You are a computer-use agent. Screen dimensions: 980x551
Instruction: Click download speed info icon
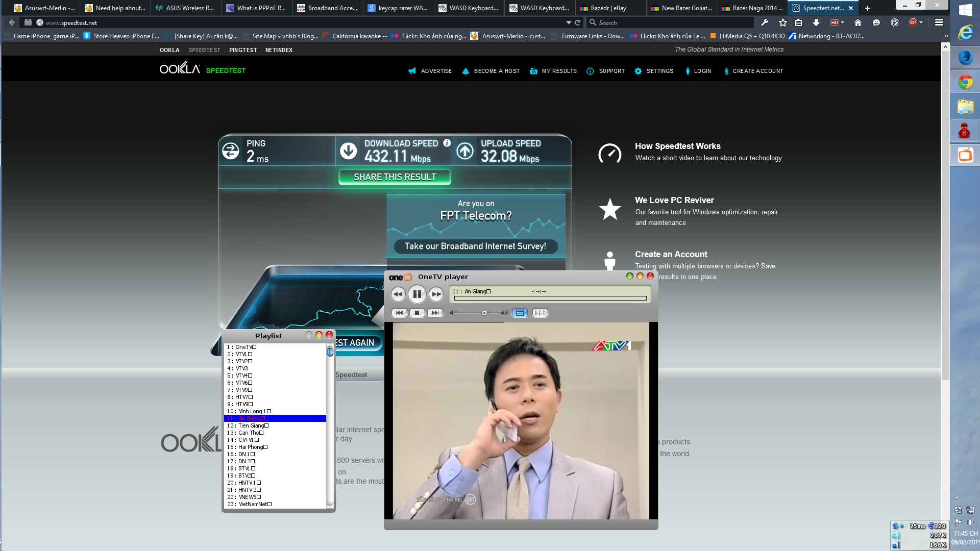pyautogui.click(x=447, y=143)
